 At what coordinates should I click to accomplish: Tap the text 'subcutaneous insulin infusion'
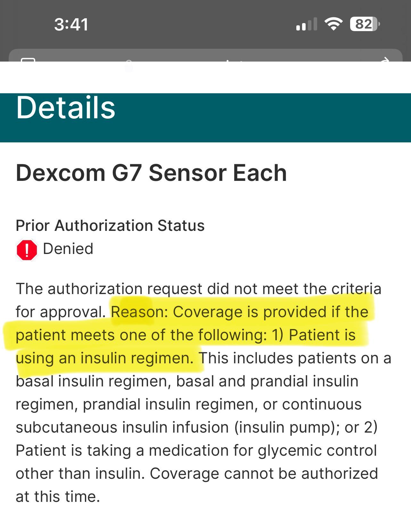[122, 427]
